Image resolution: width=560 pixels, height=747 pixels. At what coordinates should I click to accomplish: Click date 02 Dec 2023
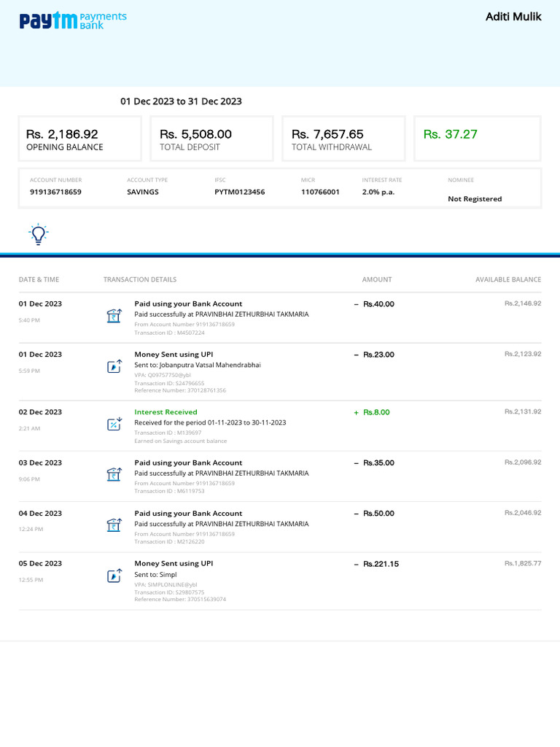point(41,412)
